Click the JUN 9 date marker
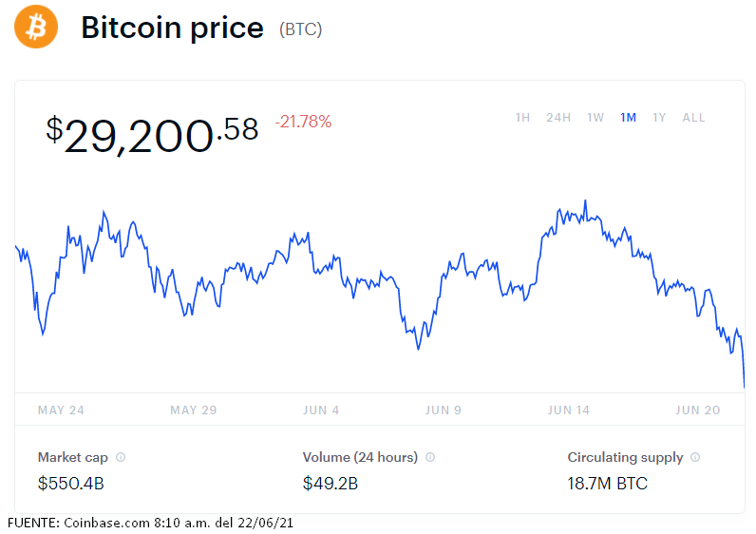 click(x=444, y=410)
